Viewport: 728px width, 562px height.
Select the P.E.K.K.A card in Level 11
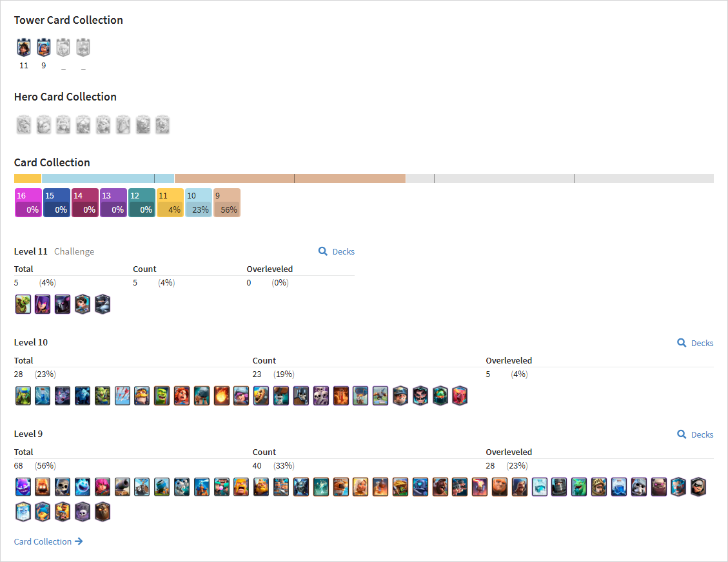click(x=62, y=304)
